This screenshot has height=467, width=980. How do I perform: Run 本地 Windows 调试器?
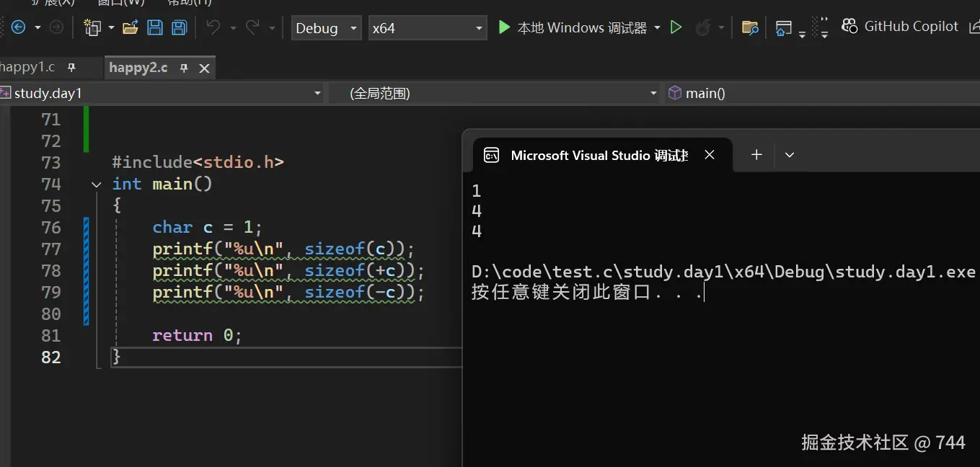(577, 27)
